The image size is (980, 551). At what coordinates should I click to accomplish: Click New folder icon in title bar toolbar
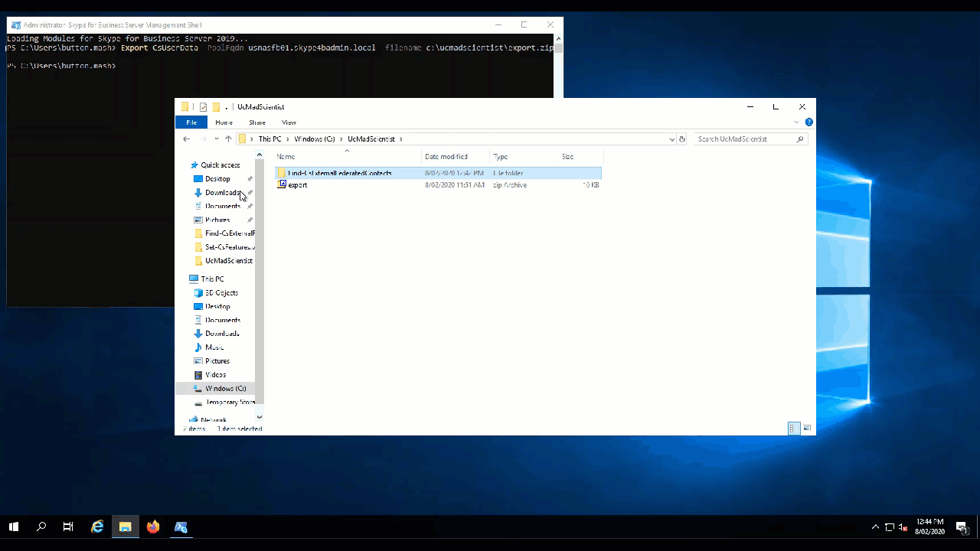click(x=217, y=107)
